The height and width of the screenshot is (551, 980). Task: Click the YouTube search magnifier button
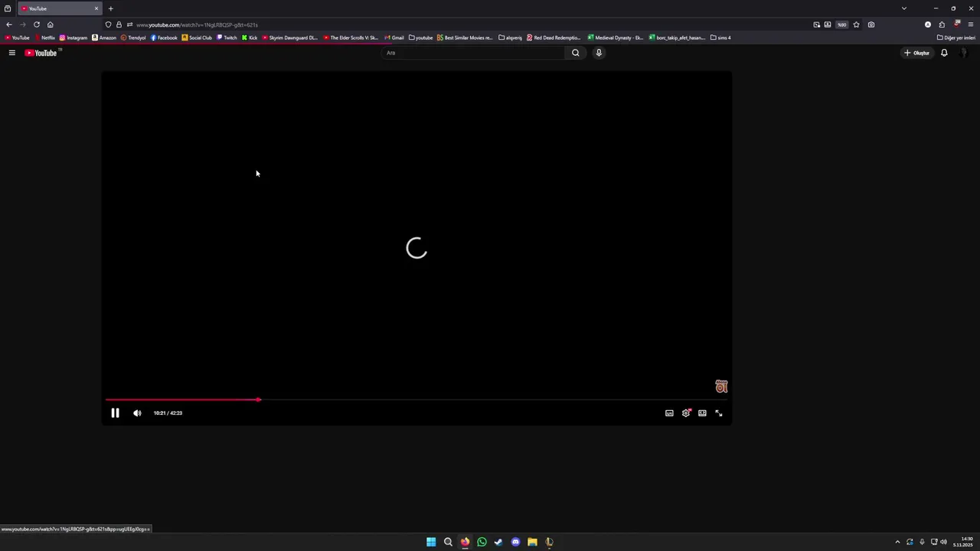[576, 53]
